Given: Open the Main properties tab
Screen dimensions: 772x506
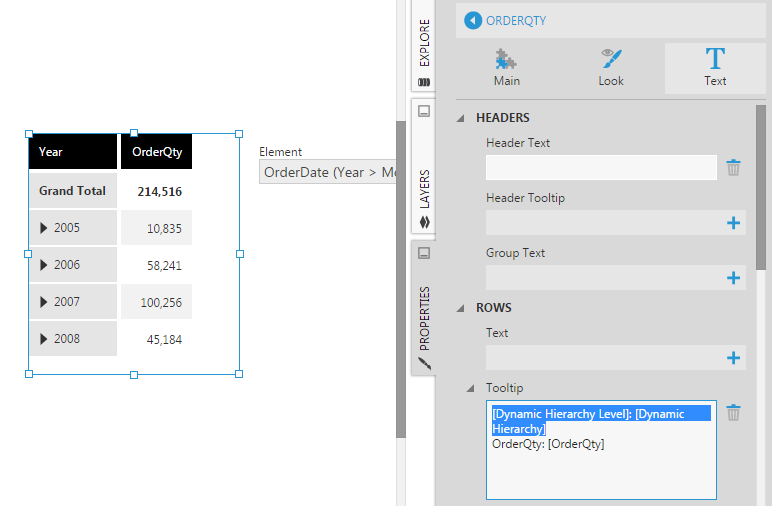Looking at the screenshot, I should 507,67.
